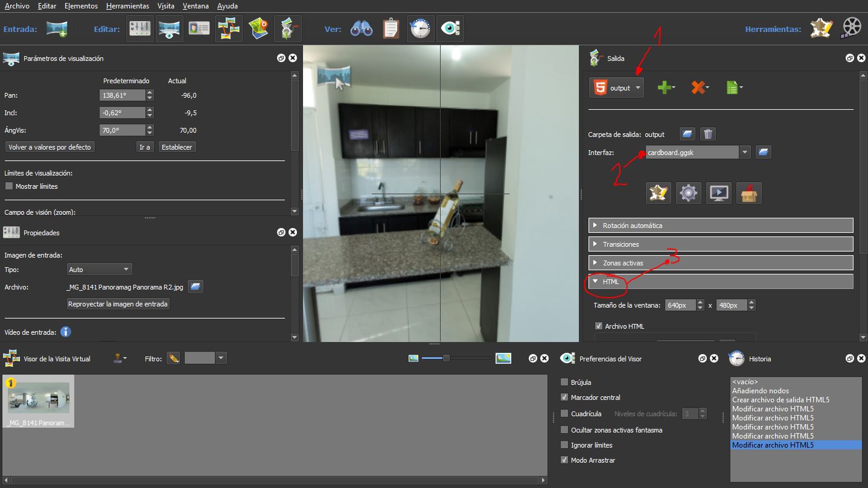Browse for skin file next to cardboard.ggsk
Screen dimensions: 868x488
point(764,152)
